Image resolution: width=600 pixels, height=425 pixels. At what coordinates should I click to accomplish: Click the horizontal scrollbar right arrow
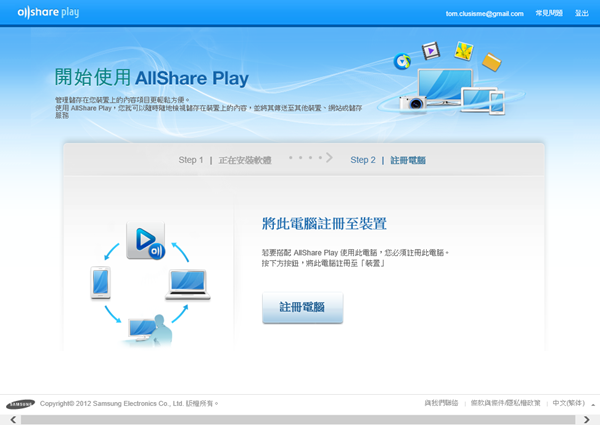coord(586,420)
